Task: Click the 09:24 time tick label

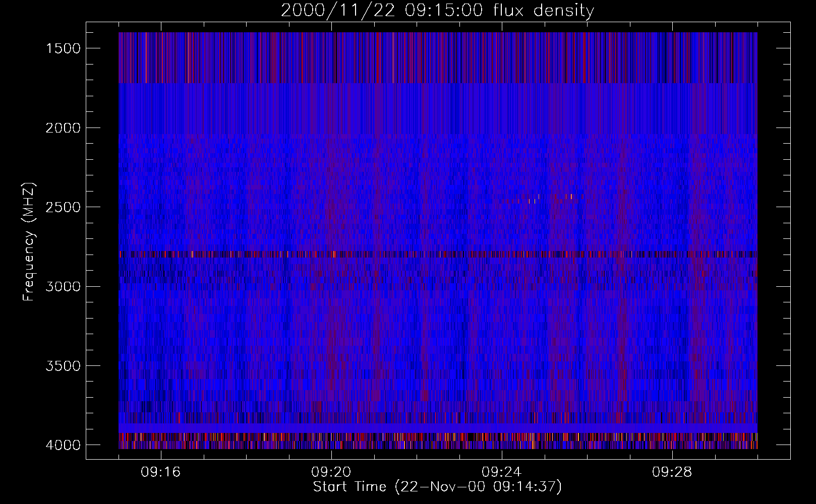Action: (x=502, y=472)
